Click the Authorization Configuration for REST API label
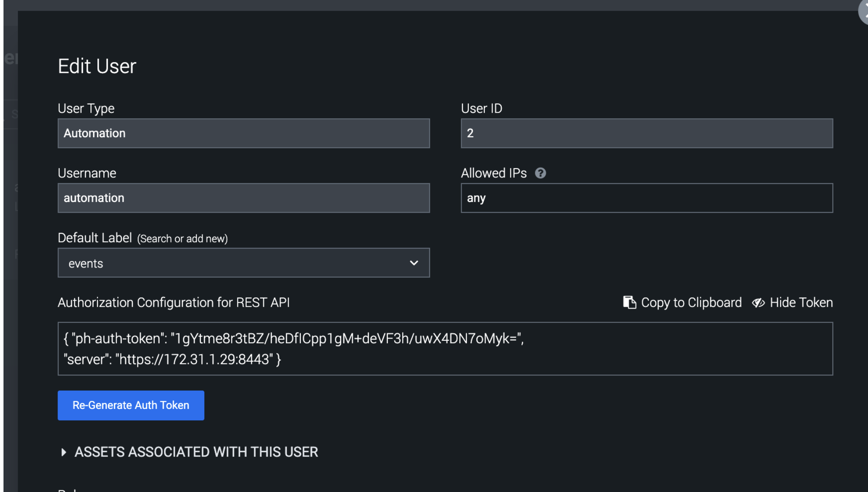Image resolution: width=868 pixels, height=492 pixels. coord(173,302)
